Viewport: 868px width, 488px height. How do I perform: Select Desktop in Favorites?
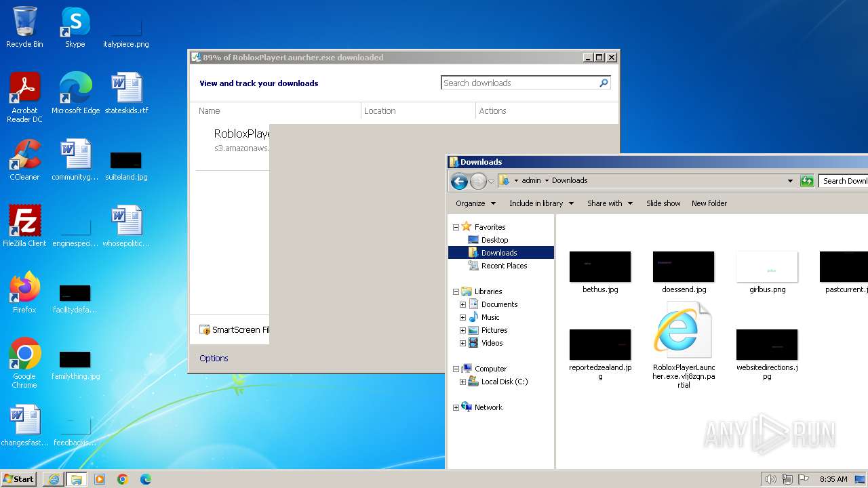[x=494, y=240]
